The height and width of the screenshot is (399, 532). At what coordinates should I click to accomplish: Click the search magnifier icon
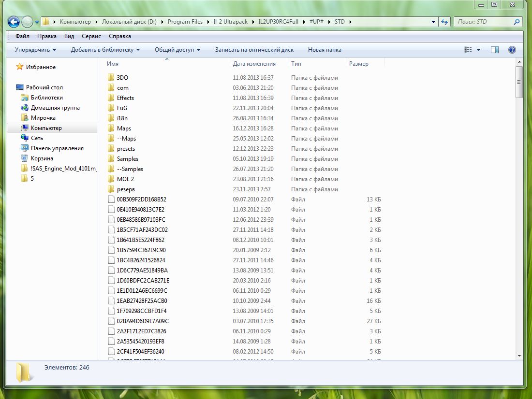[517, 22]
